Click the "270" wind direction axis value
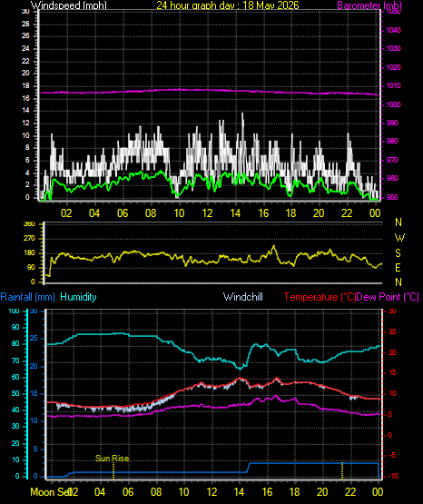The height and width of the screenshot is (504, 423). pos(29,239)
